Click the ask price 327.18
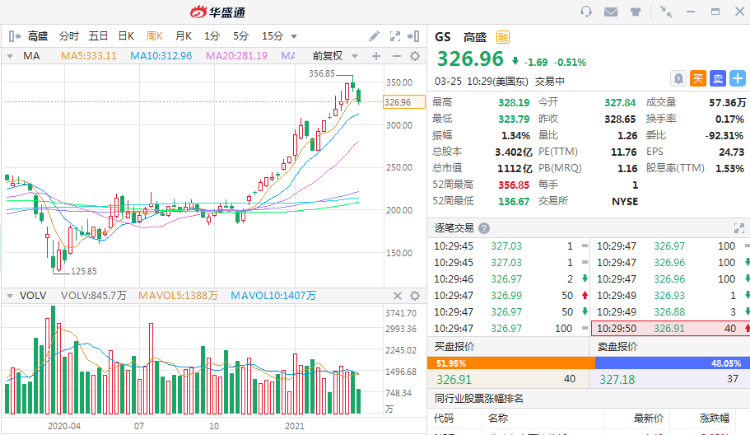Screen dimensions: 750x435 click(x=618, y=379)
